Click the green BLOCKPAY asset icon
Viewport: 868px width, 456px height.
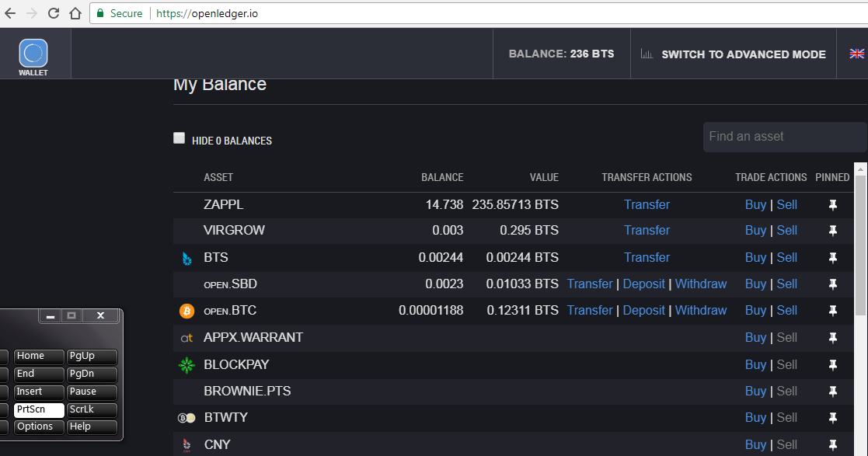point(186,365)
